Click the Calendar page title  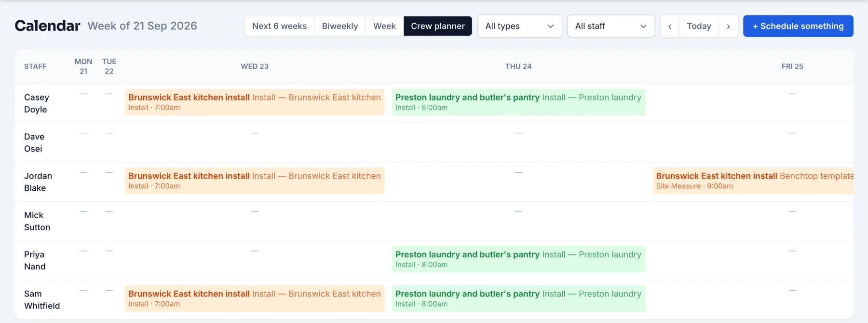tap(47, 26)
